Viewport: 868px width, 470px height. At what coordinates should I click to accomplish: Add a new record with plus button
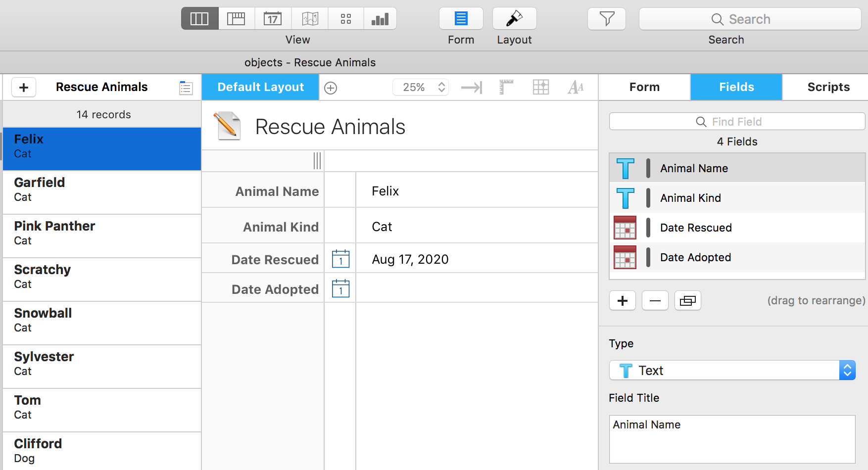[23, 88]
